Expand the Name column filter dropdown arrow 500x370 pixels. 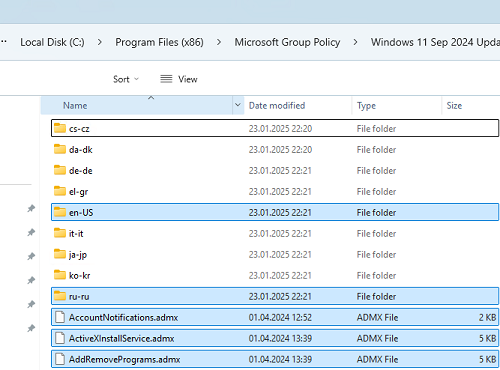[x=238, y=105]
